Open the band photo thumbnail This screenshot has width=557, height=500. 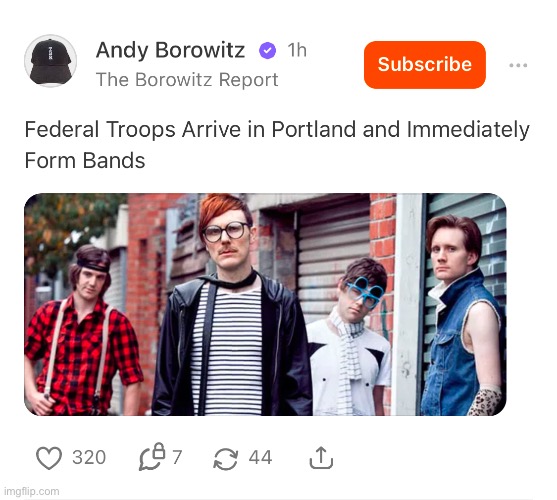265,304
